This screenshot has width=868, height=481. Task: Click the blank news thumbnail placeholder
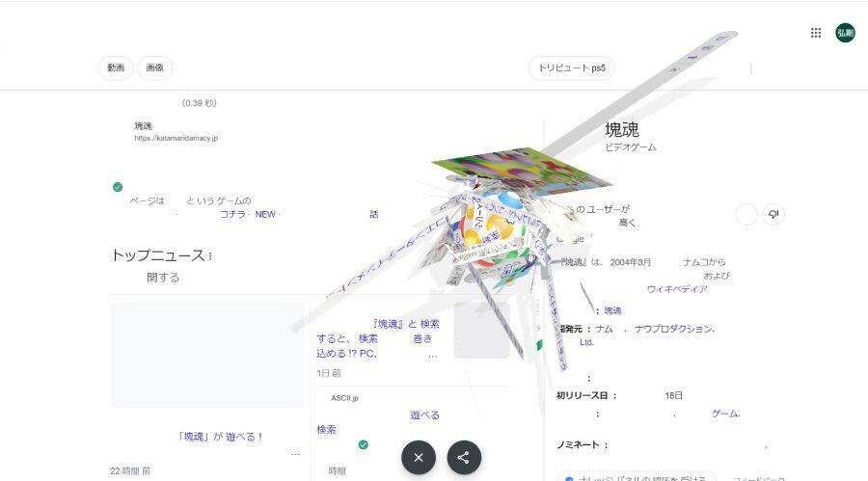pos(206,355)
